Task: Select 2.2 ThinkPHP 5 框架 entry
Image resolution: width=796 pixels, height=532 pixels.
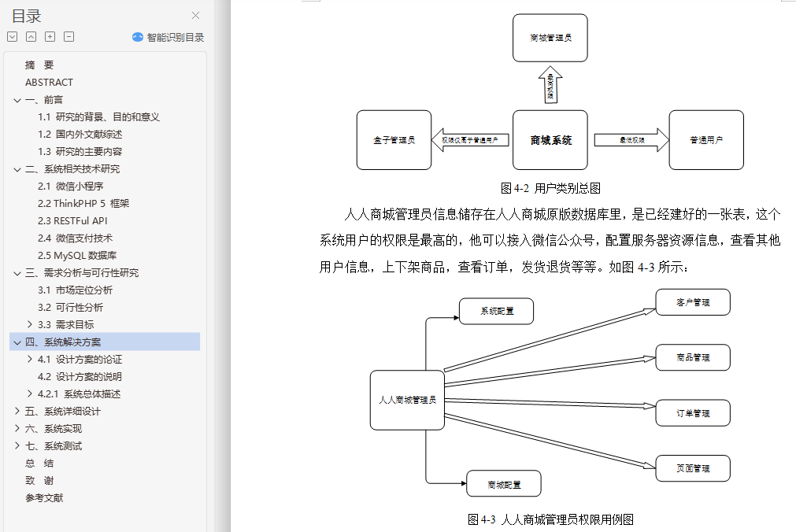Action: 83,204
